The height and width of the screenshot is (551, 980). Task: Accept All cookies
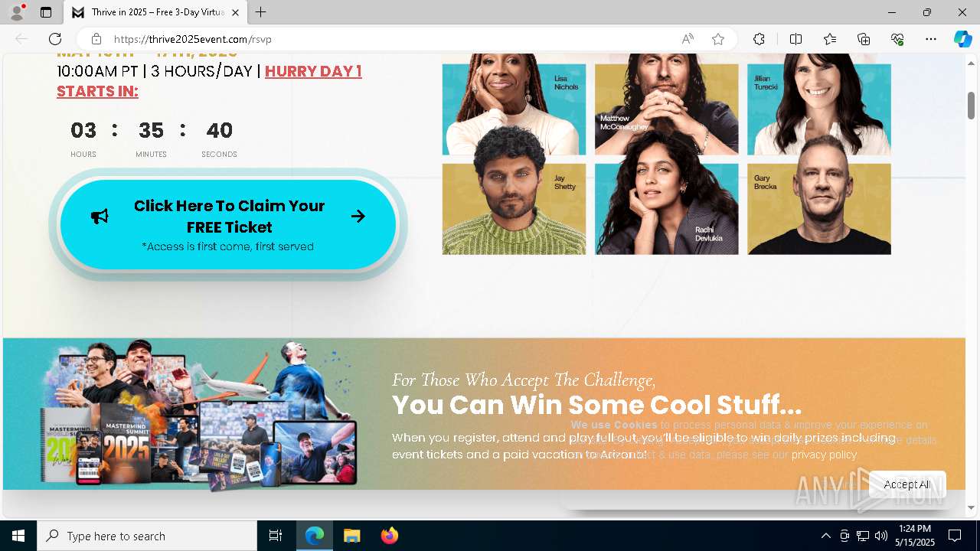coord(907,484)
